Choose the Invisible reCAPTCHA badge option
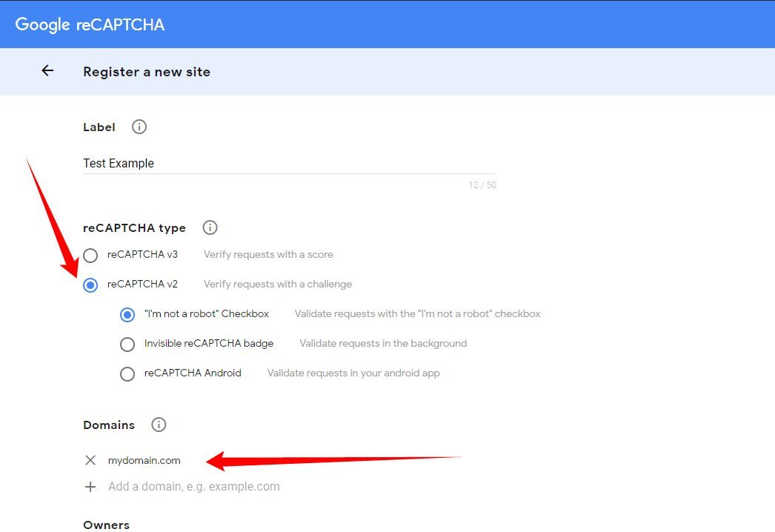The height and width of the screenshot is (532, 775). [127, 344]
